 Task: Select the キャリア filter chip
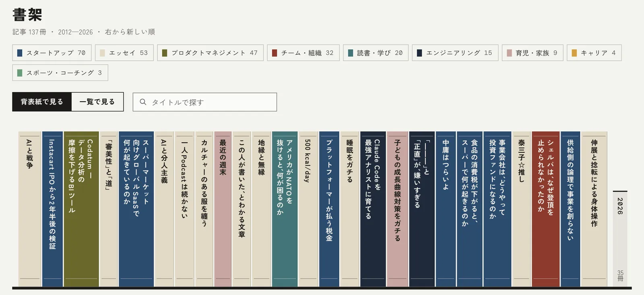(594, 53)
